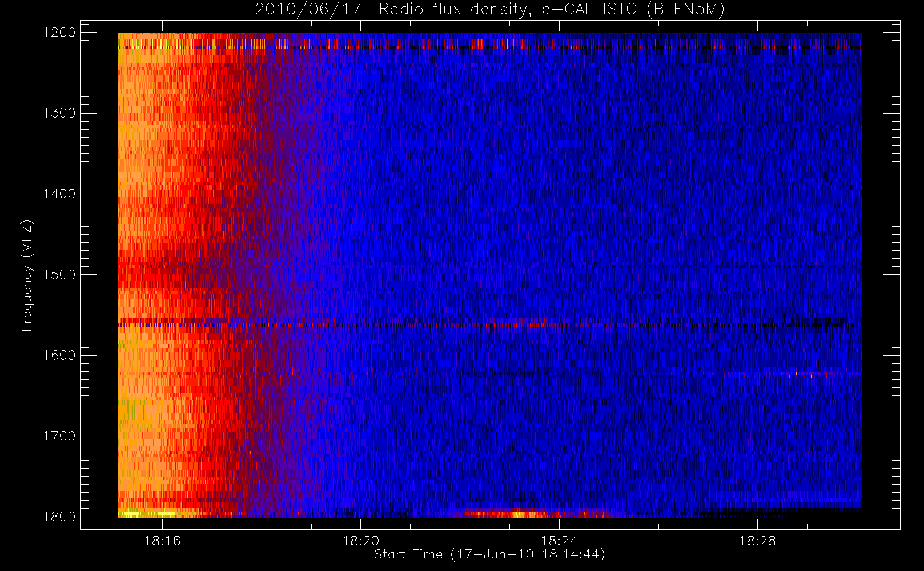This screenshot has width=924, height=571.
Task: Click the 18:20 time tick label
Action: point(361,541)
